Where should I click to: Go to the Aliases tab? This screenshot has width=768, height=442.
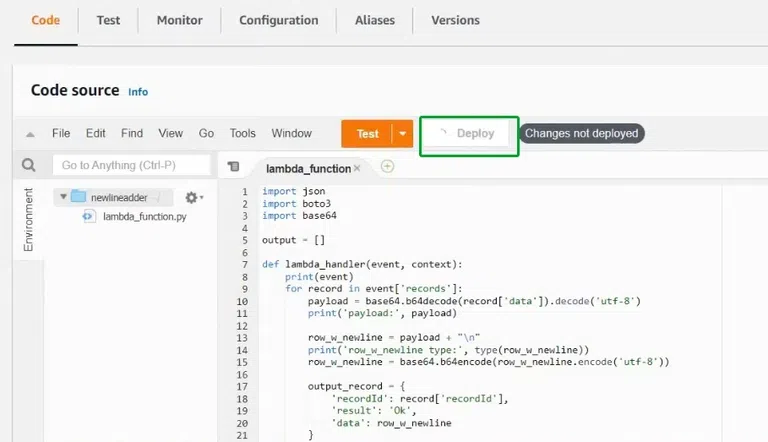tap(375, 20)
